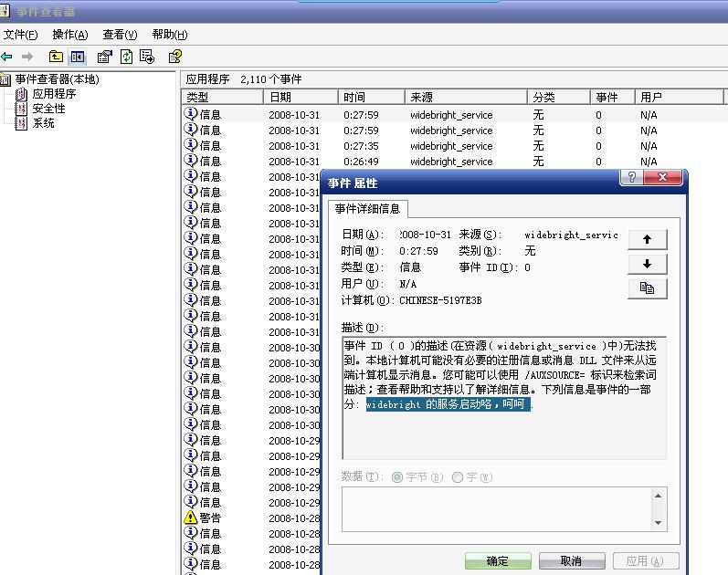Open the 操作(A) menu
Image resolution: width=728 pixels, height=575 pixels.
coord(70,35)
